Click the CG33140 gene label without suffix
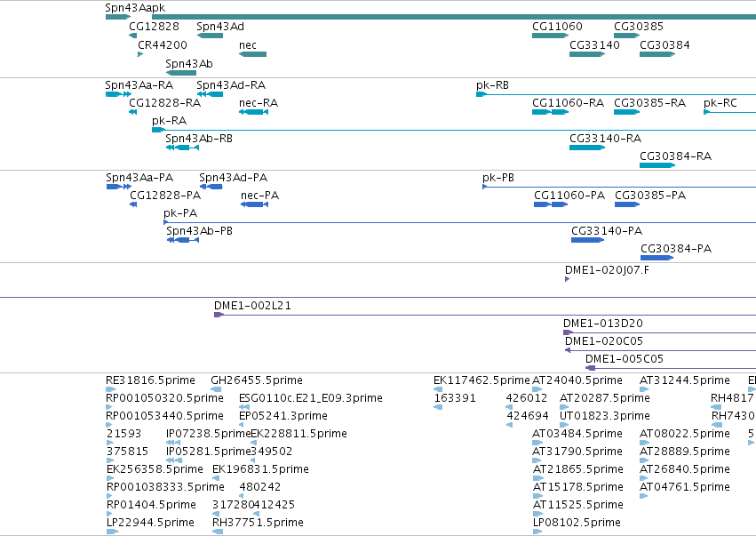This screenshot has height=536, width=756. [594, 44]
